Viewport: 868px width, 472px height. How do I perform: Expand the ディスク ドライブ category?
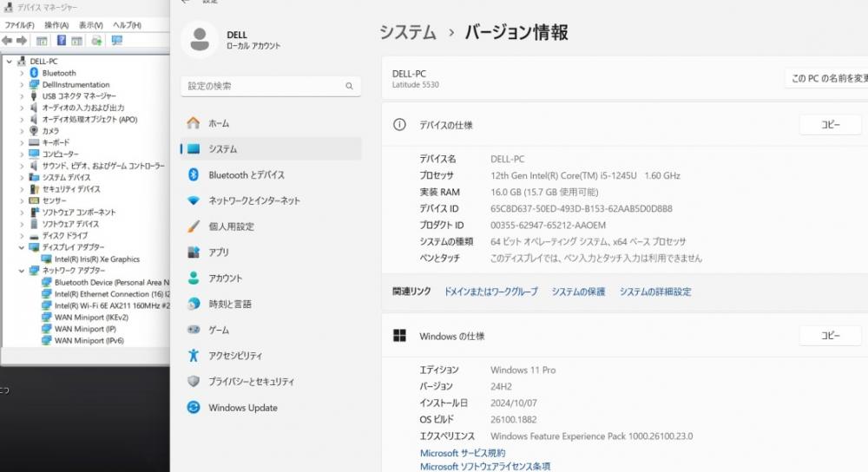coord(22,236)
